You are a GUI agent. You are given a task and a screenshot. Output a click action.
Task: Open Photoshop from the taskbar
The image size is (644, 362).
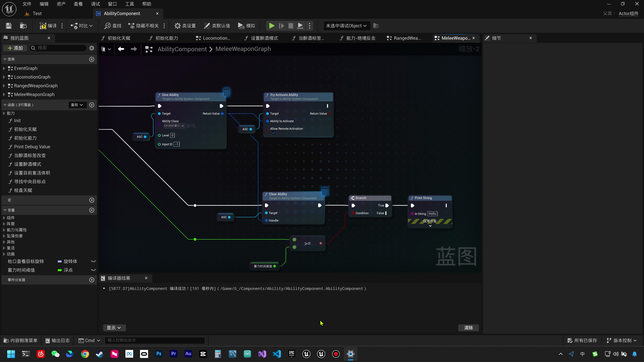[x=159, y=354]
